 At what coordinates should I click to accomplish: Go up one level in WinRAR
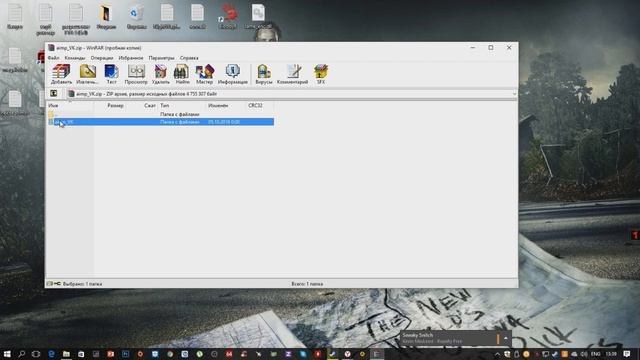(53, 93)
